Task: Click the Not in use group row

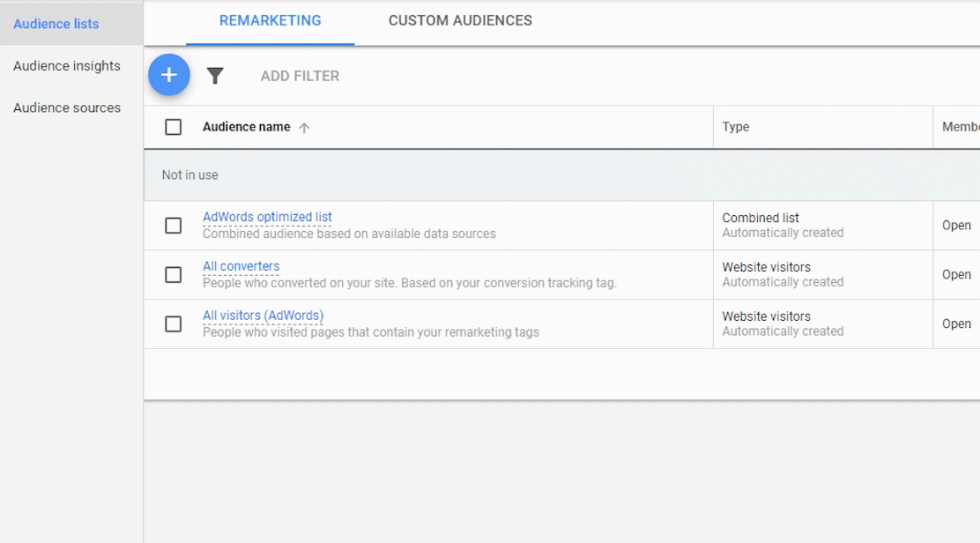Action: pos(190,175)
